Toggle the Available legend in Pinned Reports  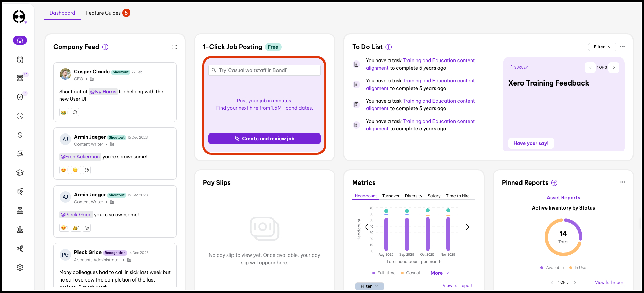click(552, 268)
